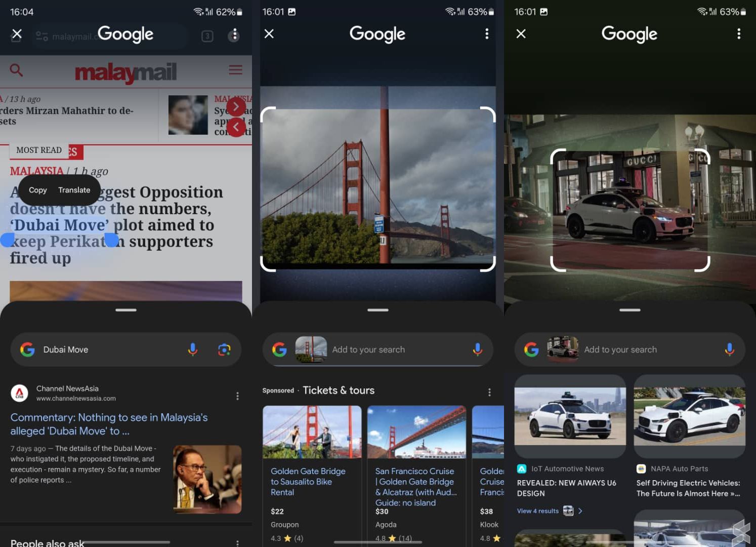The image size is (756, 547).
Task: Open the Channel NewsAsia favicon
Action: coord(19,393)
